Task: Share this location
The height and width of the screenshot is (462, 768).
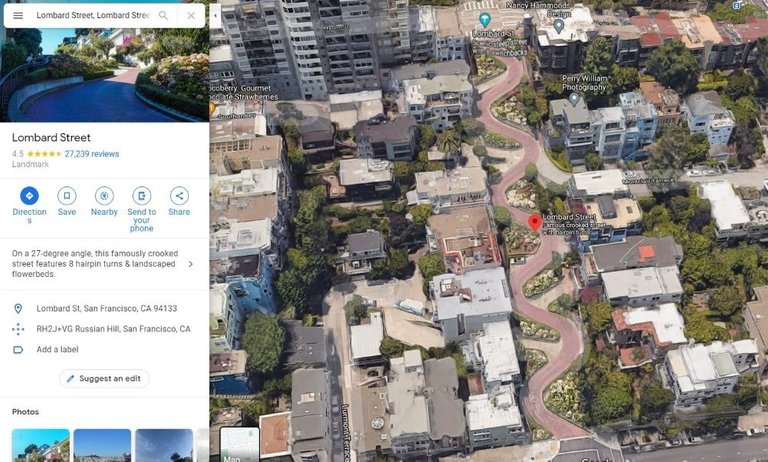Action: click(x=179, y=195)
